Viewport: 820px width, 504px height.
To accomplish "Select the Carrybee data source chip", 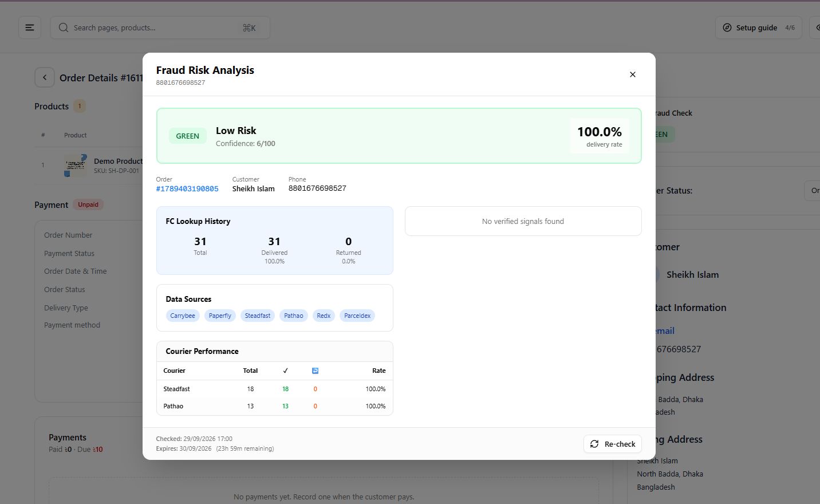I will coord(183,316).
